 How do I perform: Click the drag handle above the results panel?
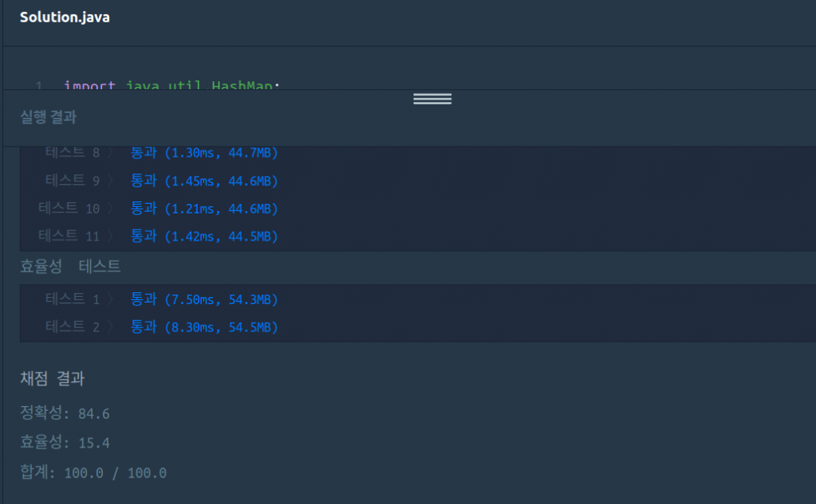(x=432, y=99)
